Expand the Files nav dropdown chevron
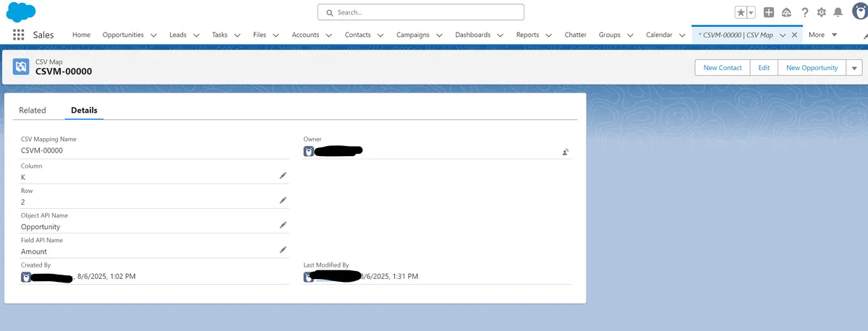The image size is (868, 331). coord(276,35)
